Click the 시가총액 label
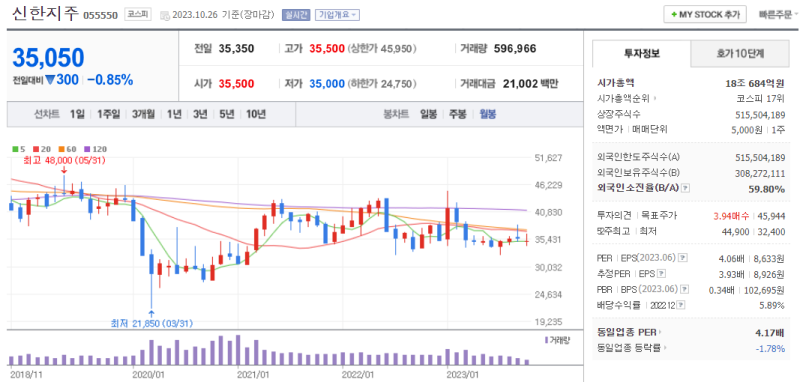 pos(615,83)
